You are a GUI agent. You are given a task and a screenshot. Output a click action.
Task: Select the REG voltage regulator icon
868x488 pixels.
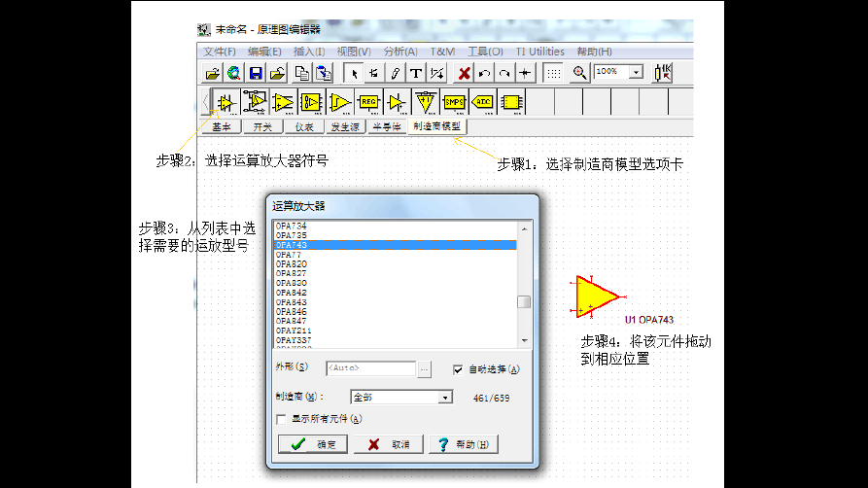368,102
